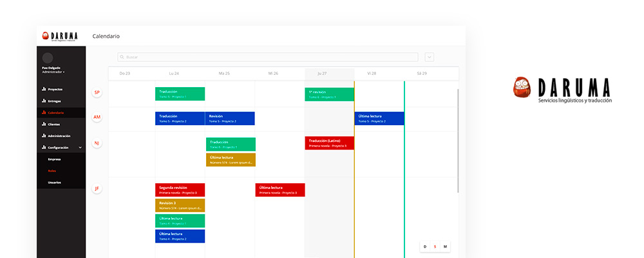Screen dimensions: 644x258
Task: Open the Empresa submenu item
Action: pyautogui.click(x=54, y=159)
